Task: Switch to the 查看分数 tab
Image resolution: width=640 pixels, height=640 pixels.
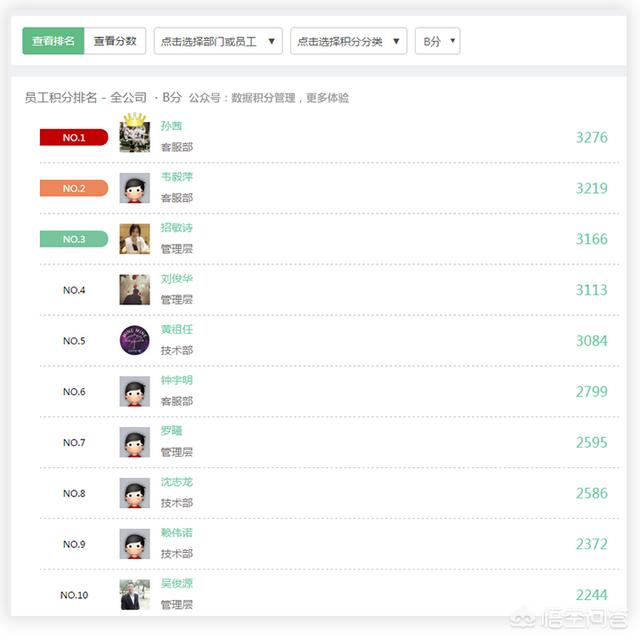Action: 115,41
